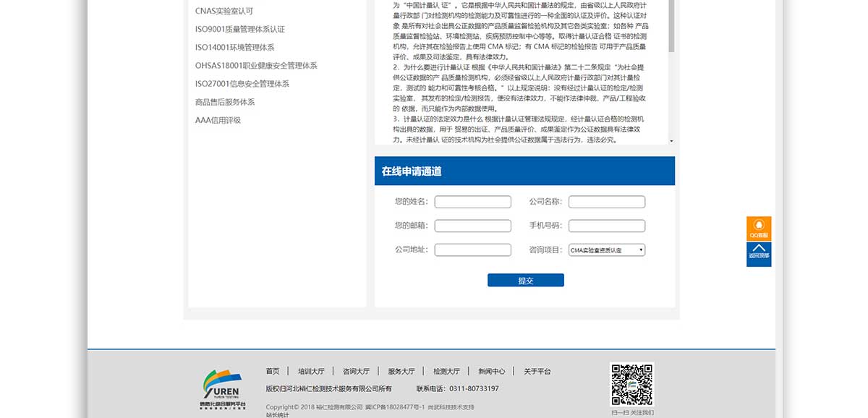Click the Yuren Testing footer logo
Image resolution: width=868 pixels, height=418 pixels.
click(223, 391)
